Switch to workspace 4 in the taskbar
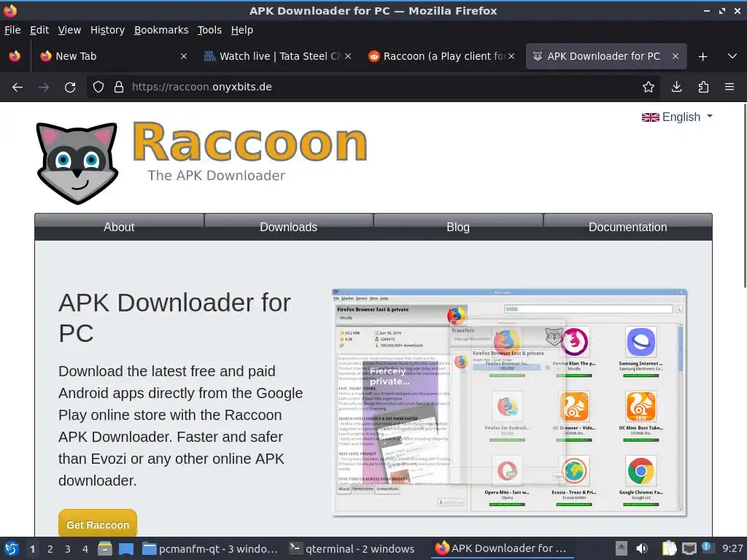Screen dimensions: 747x560 [85, 549]
